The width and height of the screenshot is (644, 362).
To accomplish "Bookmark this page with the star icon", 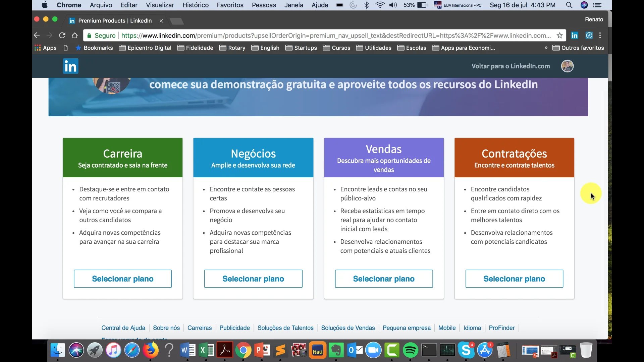I will click(x=559, y=36).
